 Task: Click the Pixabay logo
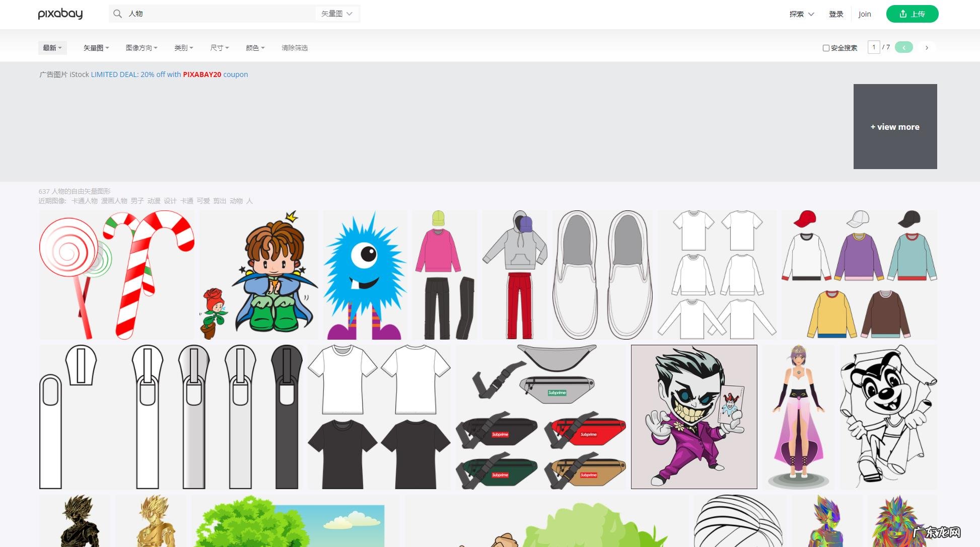pyautogui.click(x=60, y=14)
